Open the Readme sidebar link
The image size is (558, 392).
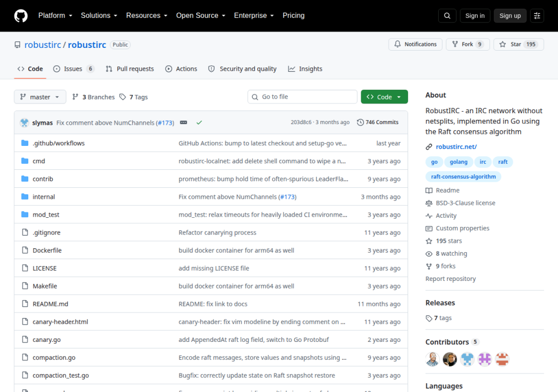442,191
